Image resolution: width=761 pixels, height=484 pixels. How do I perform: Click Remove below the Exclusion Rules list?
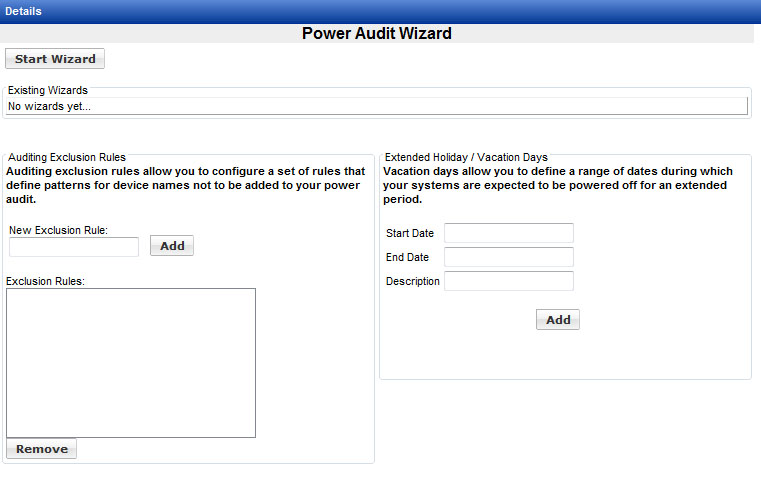tap(42, 449)
